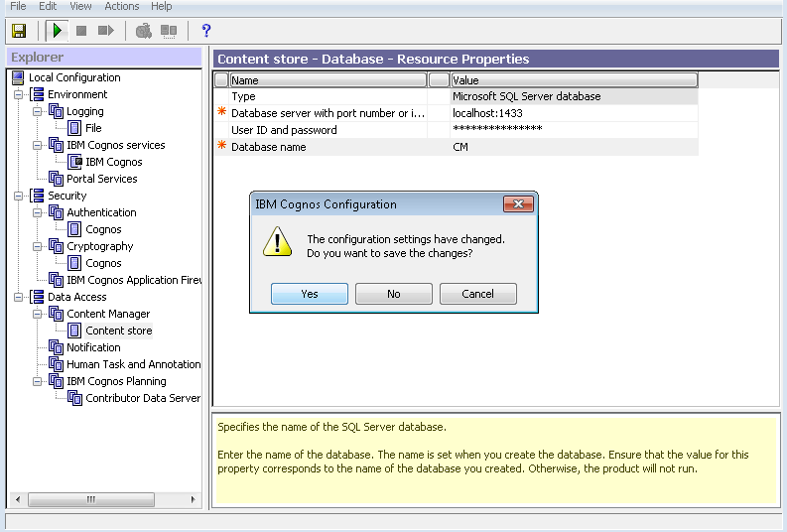Open the Help menu
This screenshot has height=532, width=787.
(161, 6)
